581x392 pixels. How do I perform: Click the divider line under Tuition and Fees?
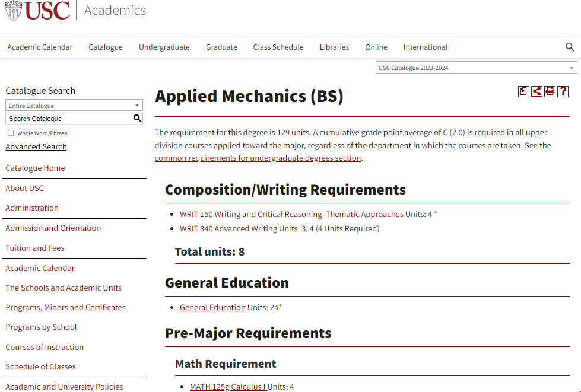pos(74,259)
